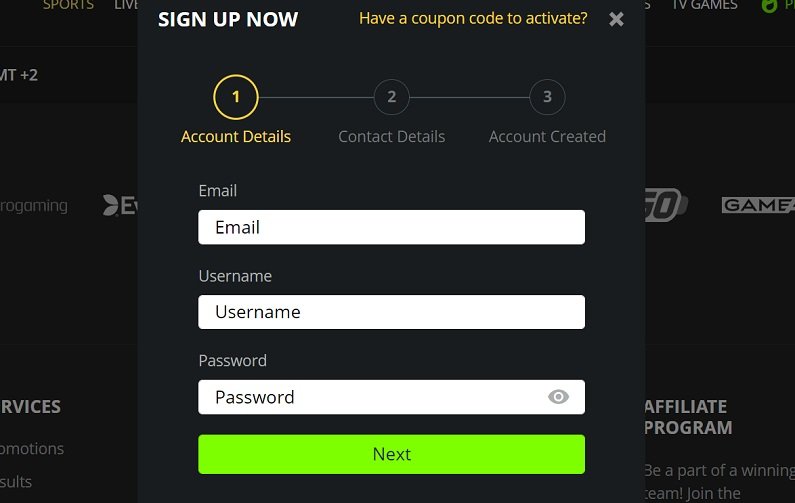This screenshot has width=795, height=503.
Task: Select the Account Created step label
Action: (547, 136)
